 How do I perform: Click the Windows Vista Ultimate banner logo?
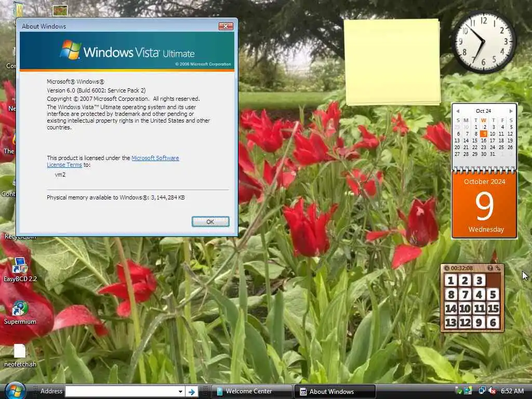click(x=127, y=51)
